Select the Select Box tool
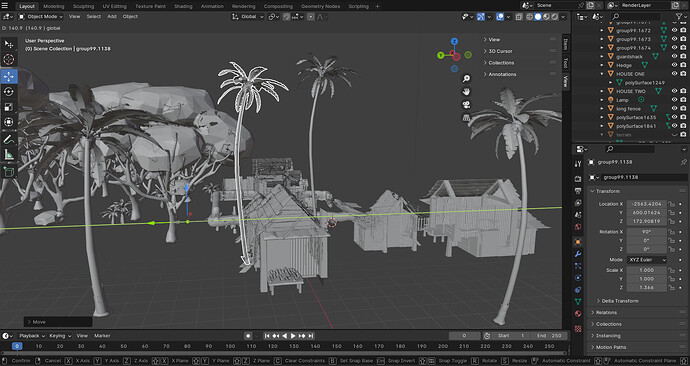The width and height of the screenshot is (690, 366). tap(9, 44)
